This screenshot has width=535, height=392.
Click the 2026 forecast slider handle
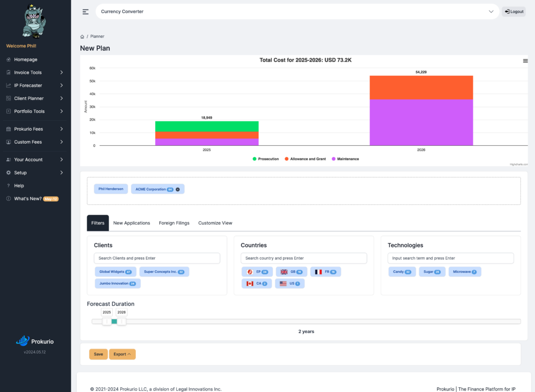point(121,321)
